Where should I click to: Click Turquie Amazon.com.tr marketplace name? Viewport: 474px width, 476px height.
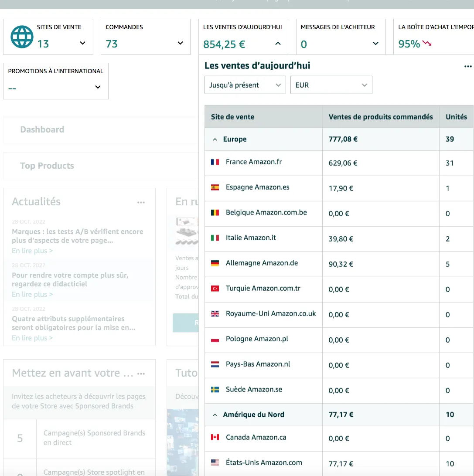pos(263,289)
